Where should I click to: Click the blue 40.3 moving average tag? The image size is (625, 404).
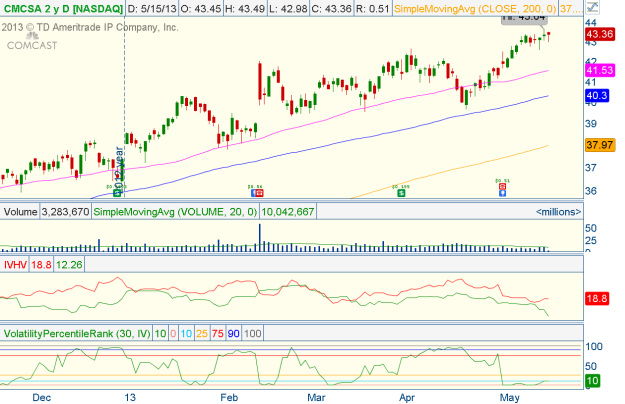click(596, 97)
